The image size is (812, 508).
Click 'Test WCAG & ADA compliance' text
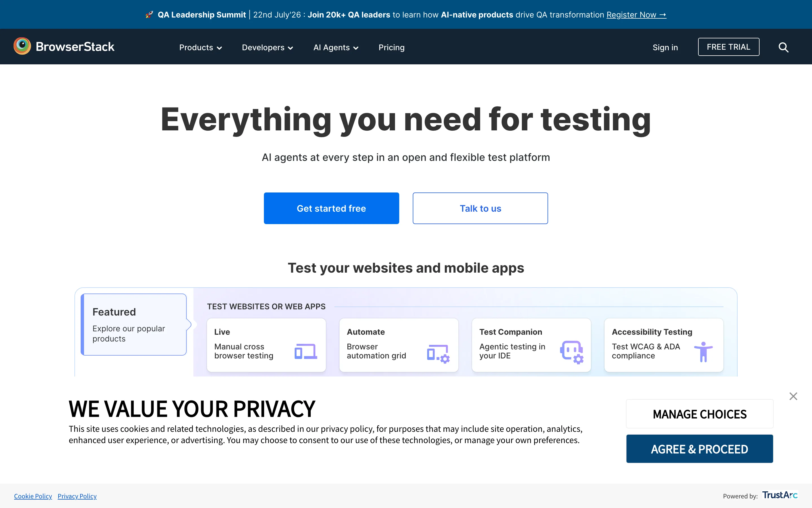pyautogui.click(x=646, y=351)
